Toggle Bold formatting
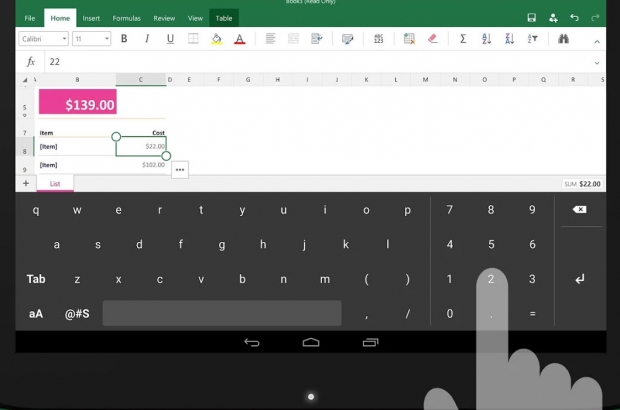620x410 pixels. (x=124, y=38)
